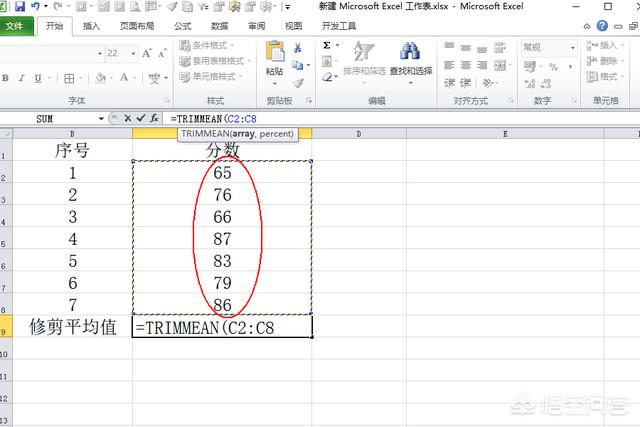Image resolution: width=640 pixels, height=427 pixels.
Task: Click 插入 insert cells button
Action: click(605, 45)
